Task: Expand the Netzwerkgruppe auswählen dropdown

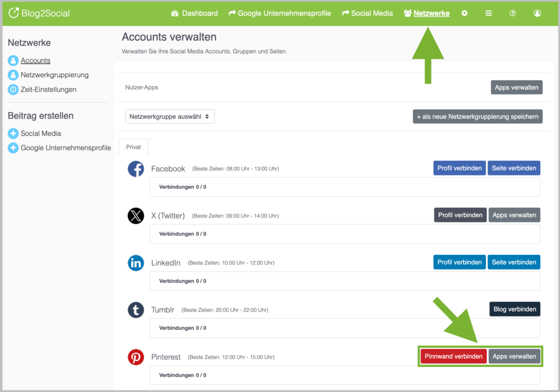Action: pyautogui.click(x=170, y=116)
